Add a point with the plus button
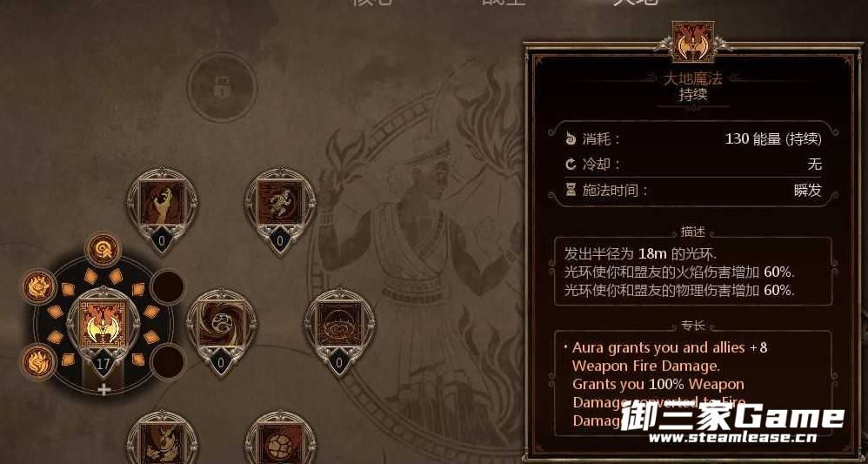Viewport: 868px width, 464px height. click(103, 389)
